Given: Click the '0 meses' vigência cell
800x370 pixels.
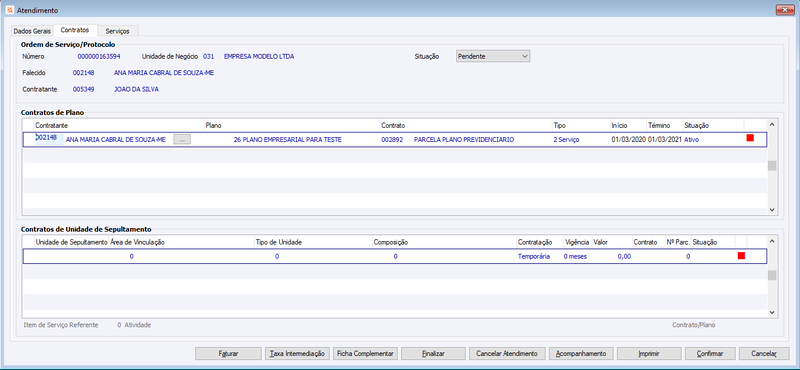Looking at the screenshot, I should coord(575,257).
